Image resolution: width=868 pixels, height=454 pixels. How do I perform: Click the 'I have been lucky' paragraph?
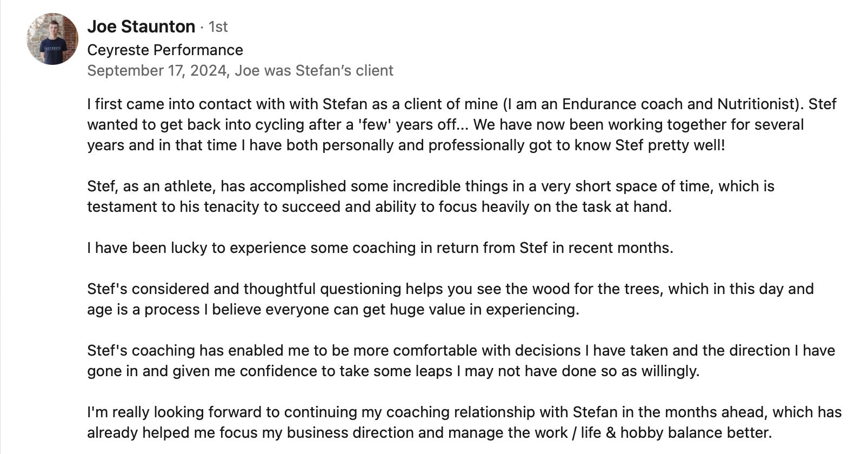(380, 248)
